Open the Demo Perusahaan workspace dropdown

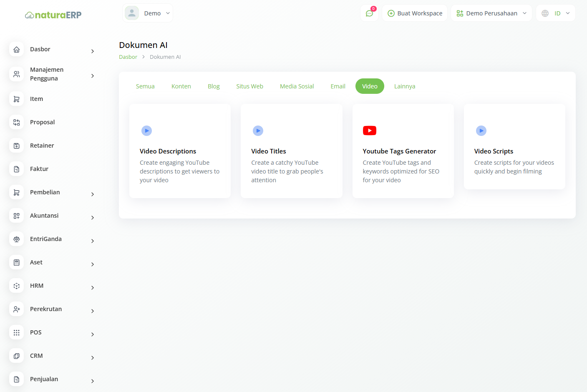pyautogui.click(x=491, y=13)
